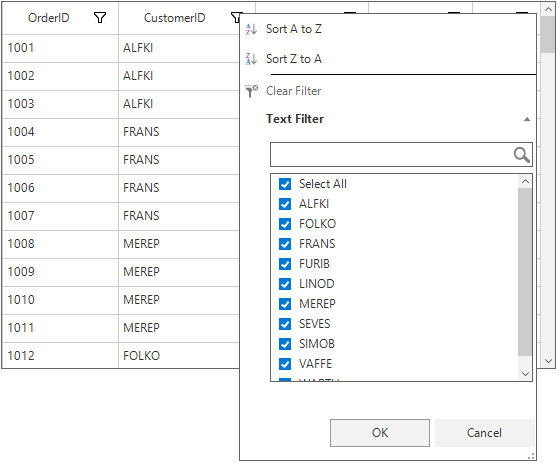Select cell with OrderID 1002

pos(60,76)
